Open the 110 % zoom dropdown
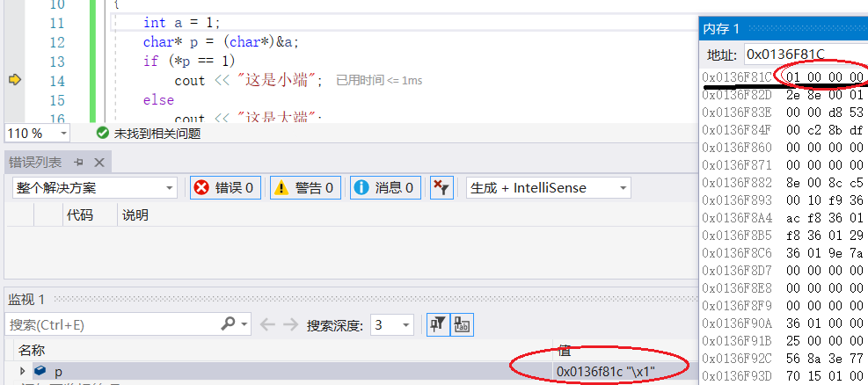Viewport: 868px width, 385px height. coord(37,134)
